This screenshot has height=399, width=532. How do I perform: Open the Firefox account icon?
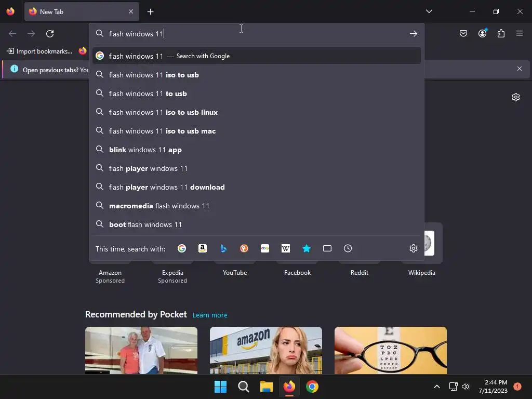coord(483,33)
